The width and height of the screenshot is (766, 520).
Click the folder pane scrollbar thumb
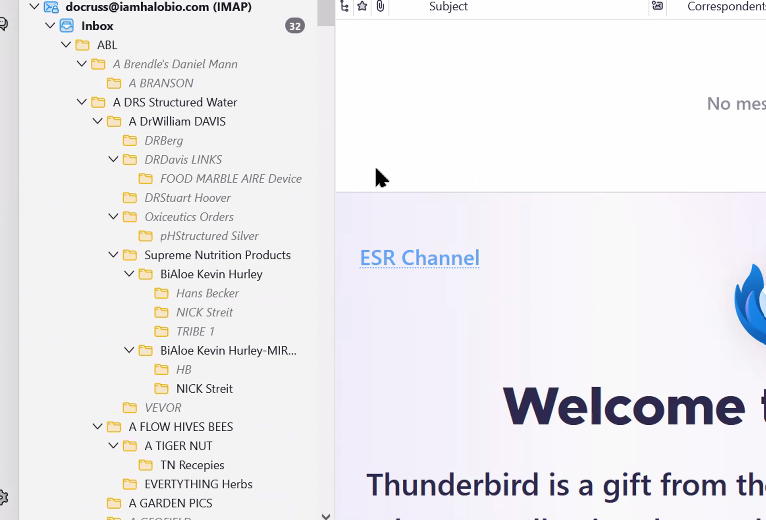326,12
